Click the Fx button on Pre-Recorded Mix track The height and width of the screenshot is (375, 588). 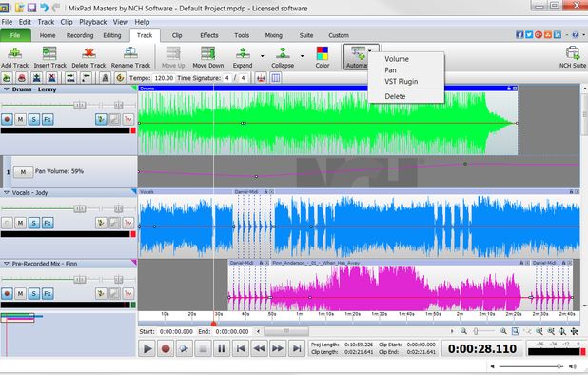click(x=48, y=294)
